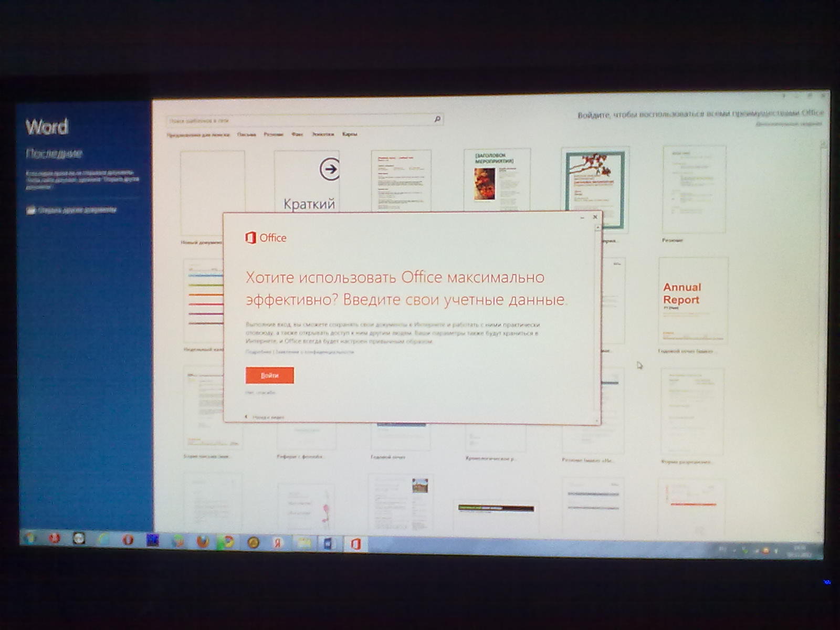Open the Подробнее link in Office dialog
This screenshot has width=840, height=630.
tap(258, 352)
